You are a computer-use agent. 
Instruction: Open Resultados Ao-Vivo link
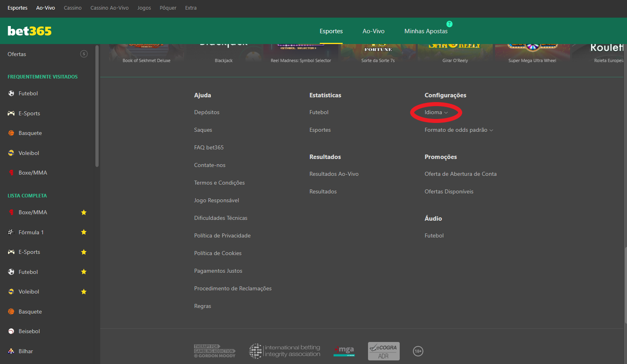pyautogui.click(x=334, y=174)
